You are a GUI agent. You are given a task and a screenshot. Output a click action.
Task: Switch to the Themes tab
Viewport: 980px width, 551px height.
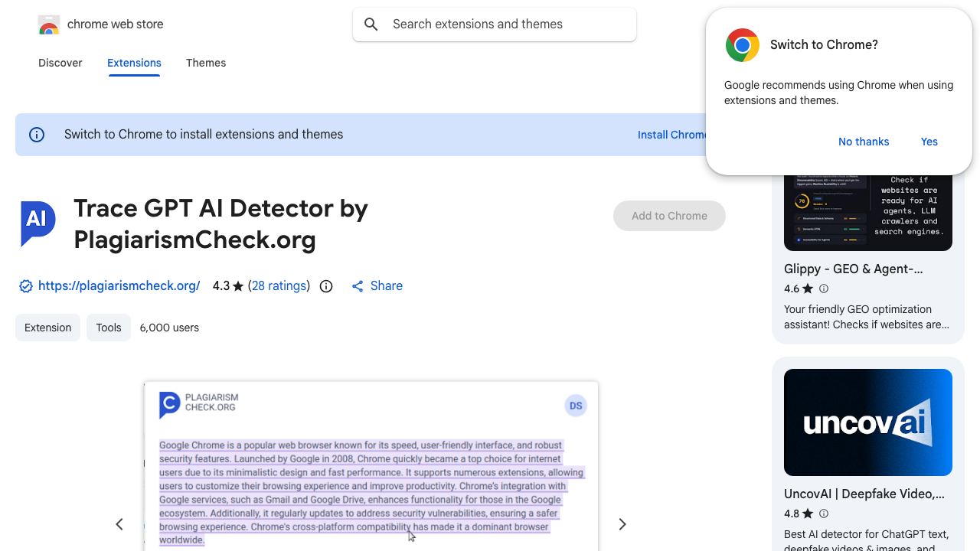(206, 63)
